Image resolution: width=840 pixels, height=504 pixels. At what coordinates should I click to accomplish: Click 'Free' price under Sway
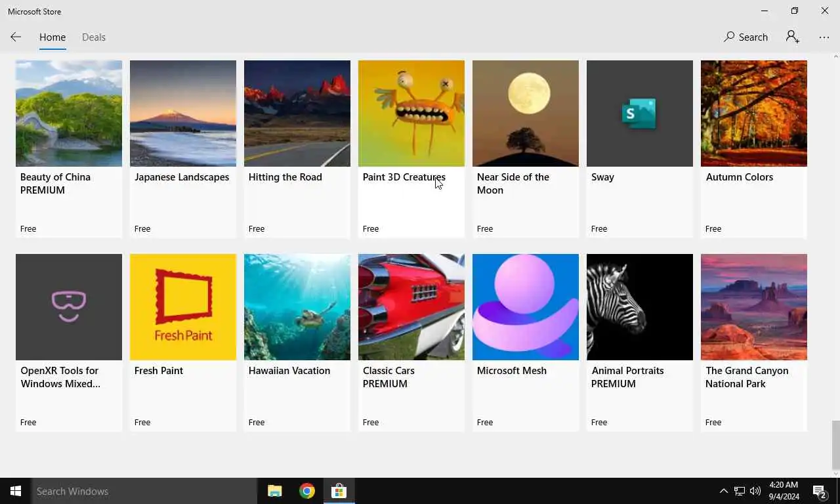tap(599, 229)
